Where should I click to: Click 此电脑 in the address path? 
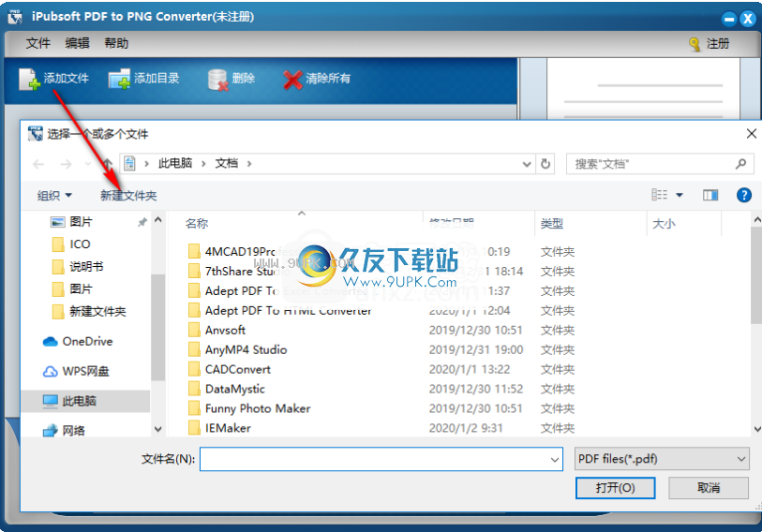tap(175, 163)
